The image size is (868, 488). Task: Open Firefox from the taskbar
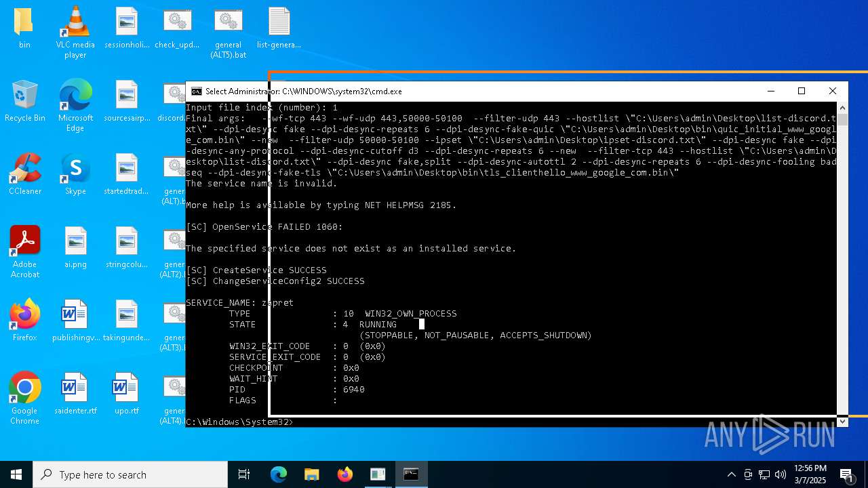pyautogui.click(x=345, y=474)
